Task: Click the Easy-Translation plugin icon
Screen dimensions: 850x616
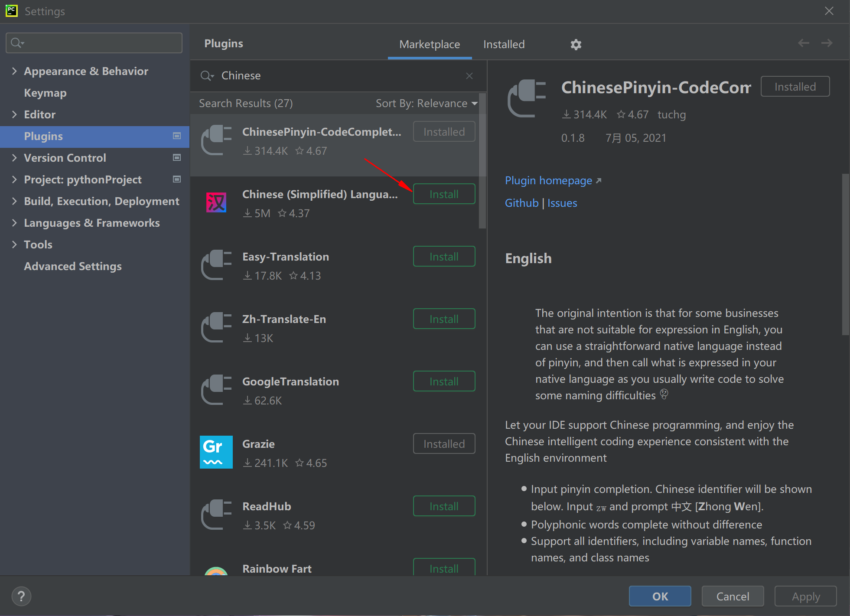Action: [216, 265]
